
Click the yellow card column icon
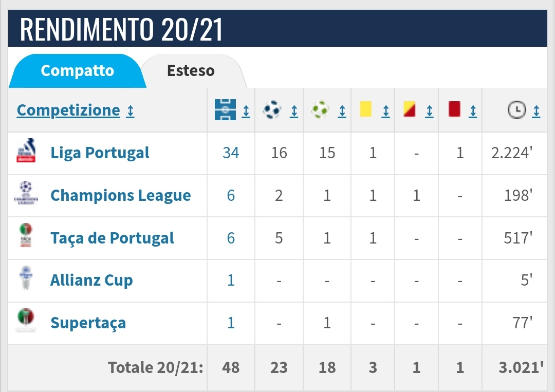click(366, 109)
